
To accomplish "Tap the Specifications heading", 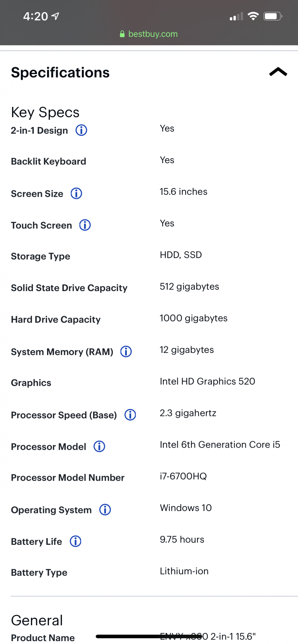I will coord(60,72).
